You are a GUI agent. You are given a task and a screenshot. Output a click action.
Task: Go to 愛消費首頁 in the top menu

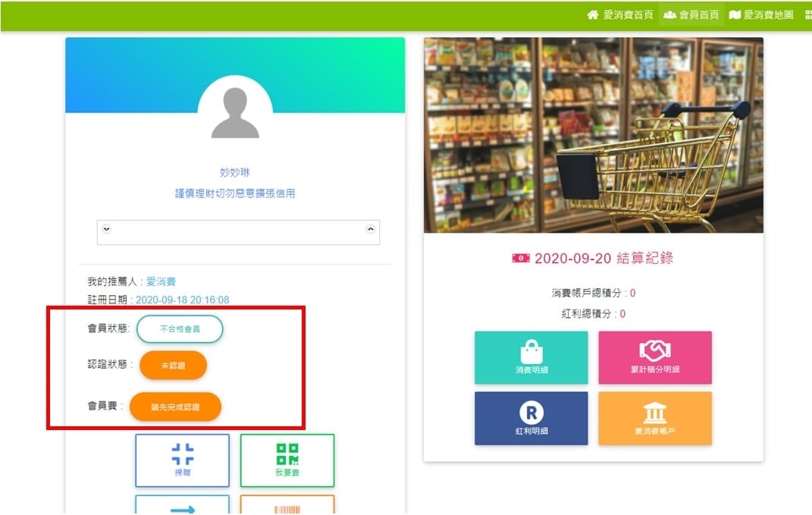(620, 15)
